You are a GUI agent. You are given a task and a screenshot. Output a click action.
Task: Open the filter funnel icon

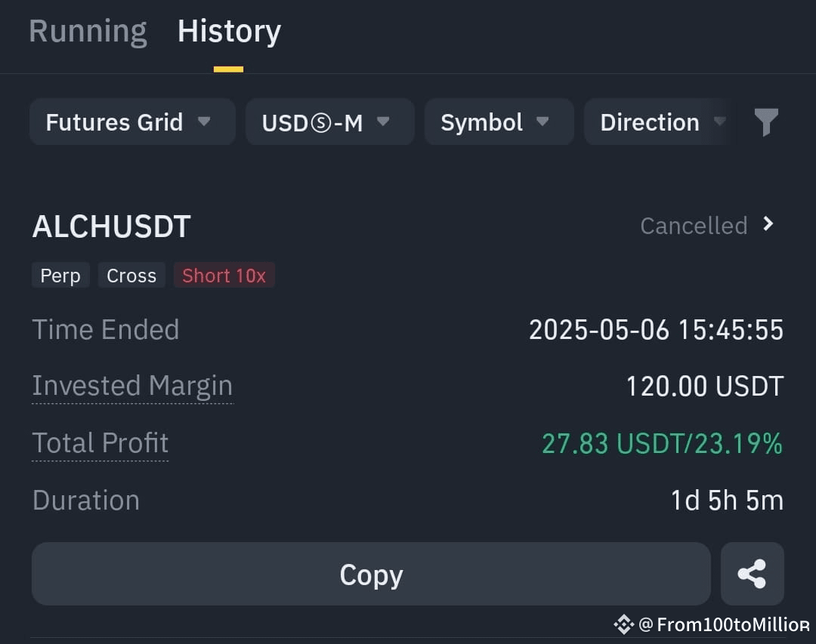[x=766, y=122]
